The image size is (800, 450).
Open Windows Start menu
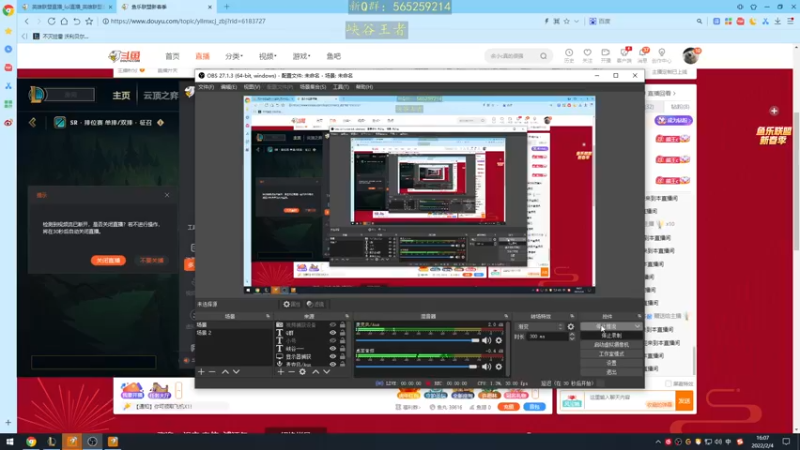pos(10,441)
